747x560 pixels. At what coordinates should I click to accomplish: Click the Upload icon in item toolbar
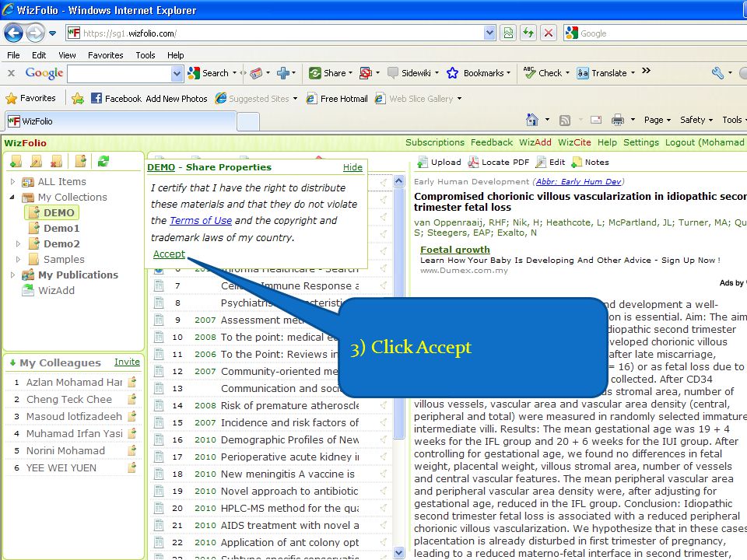coord(422,163)
